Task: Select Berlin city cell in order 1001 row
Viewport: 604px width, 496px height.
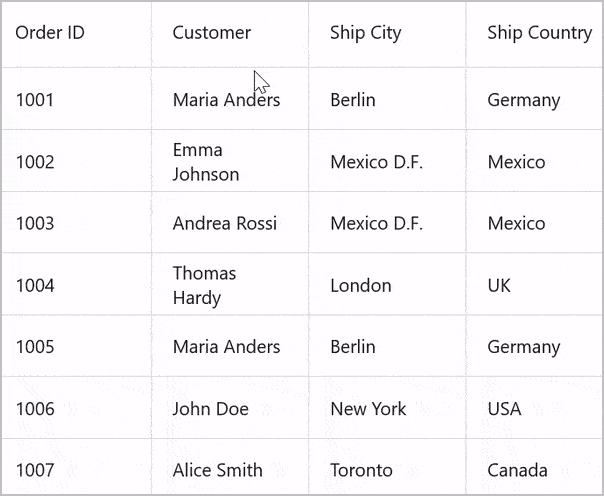Action: [x=387, y=99]
